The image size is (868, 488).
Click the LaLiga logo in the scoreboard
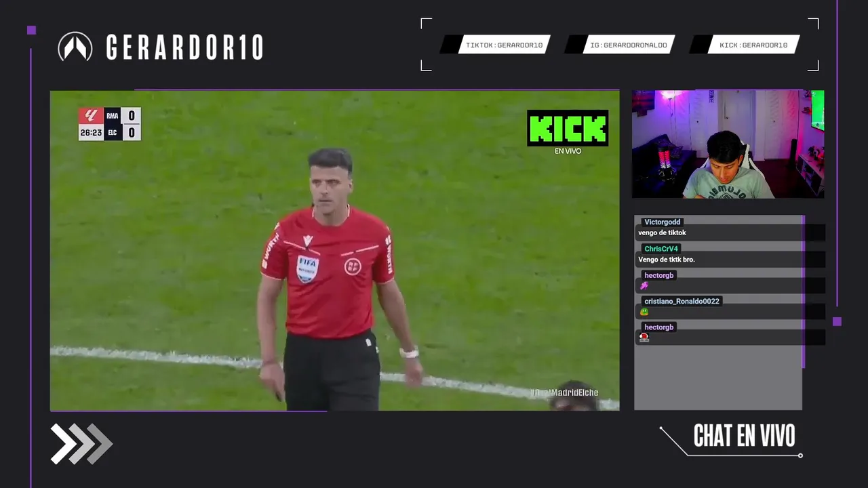91,116
